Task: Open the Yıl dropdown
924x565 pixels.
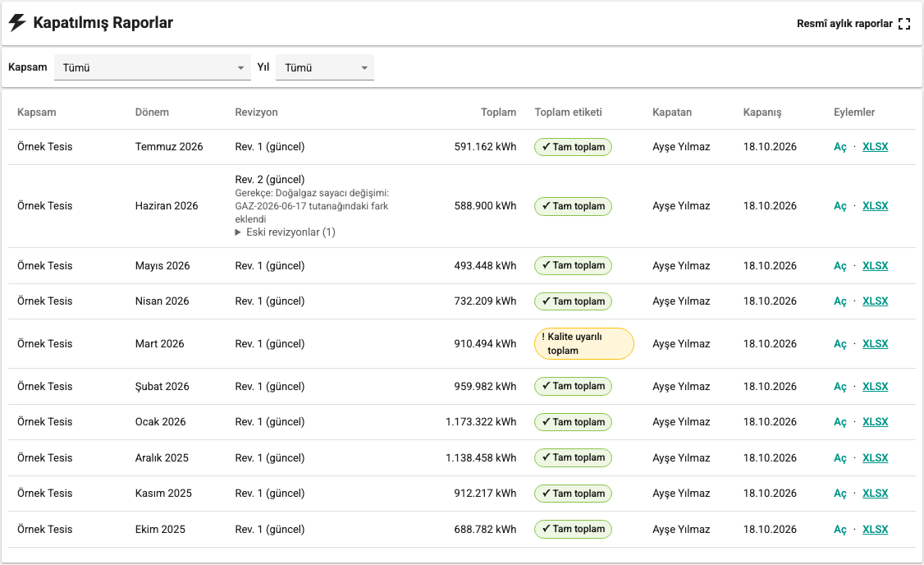Action: pyautogui.click(x=325, y=67)
